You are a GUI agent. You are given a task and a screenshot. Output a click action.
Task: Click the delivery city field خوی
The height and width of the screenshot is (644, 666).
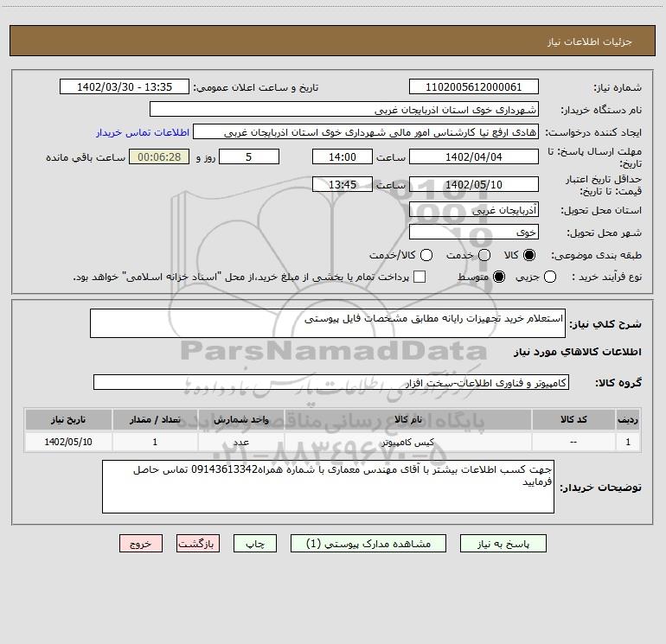pyautogui.click(x=474, y=233)
